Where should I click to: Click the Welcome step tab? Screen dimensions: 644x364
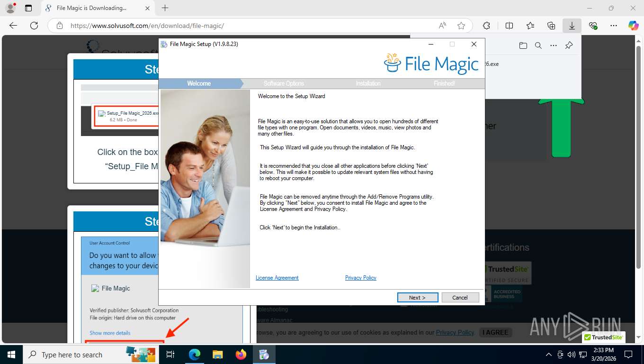(199, 83)
